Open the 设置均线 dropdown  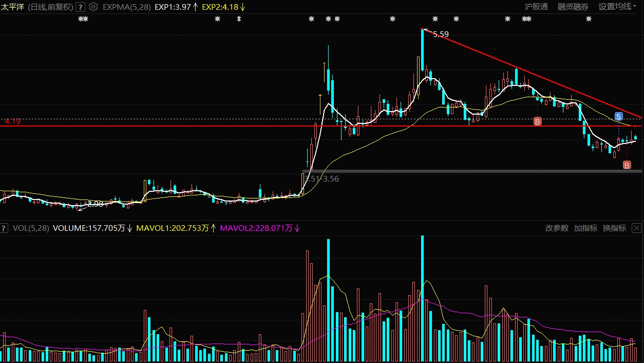point(618,7)
